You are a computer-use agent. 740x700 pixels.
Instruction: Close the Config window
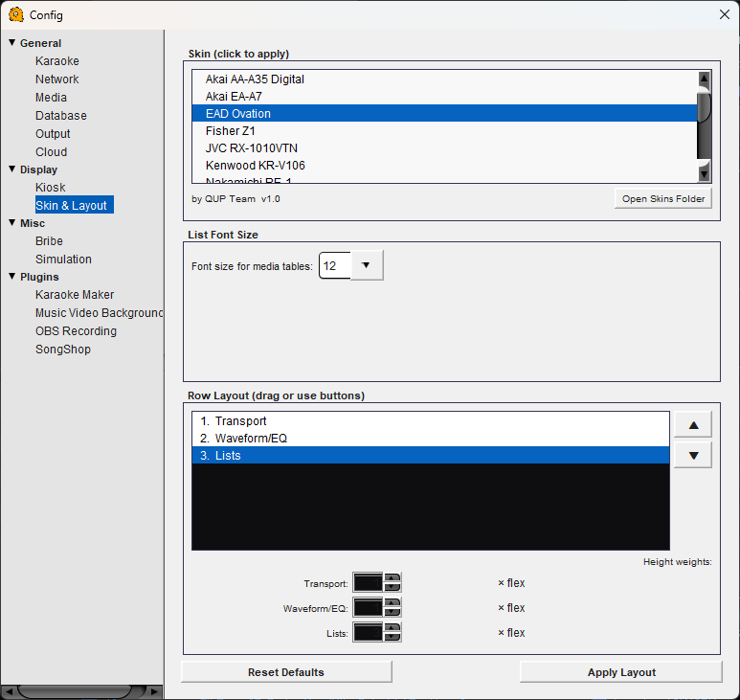(x=725, y=14)
